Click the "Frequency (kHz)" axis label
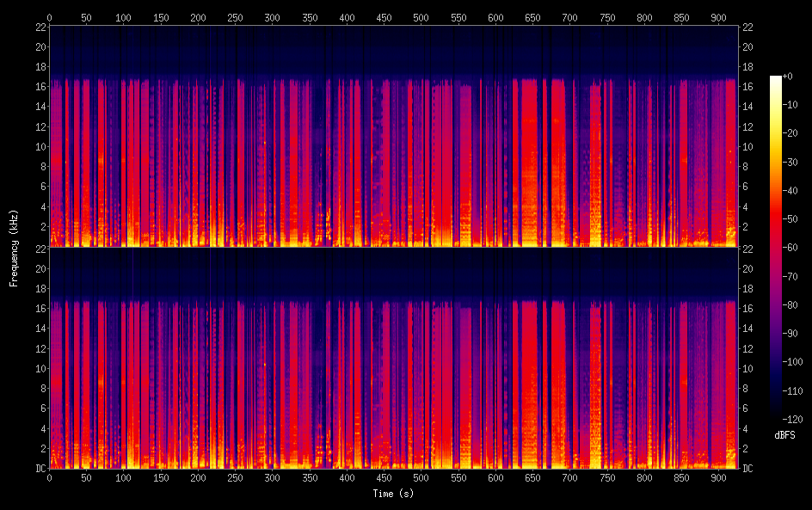812x510 pixels. [x=14, y=248]
